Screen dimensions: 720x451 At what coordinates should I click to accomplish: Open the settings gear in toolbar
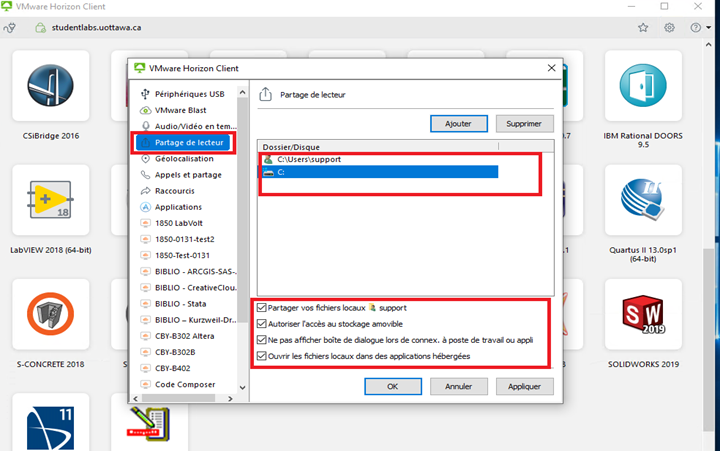tap(669, 28)
